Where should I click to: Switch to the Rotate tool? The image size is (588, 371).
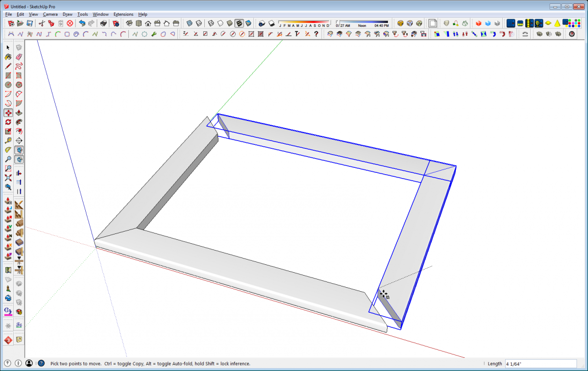(x=7, y=122)
